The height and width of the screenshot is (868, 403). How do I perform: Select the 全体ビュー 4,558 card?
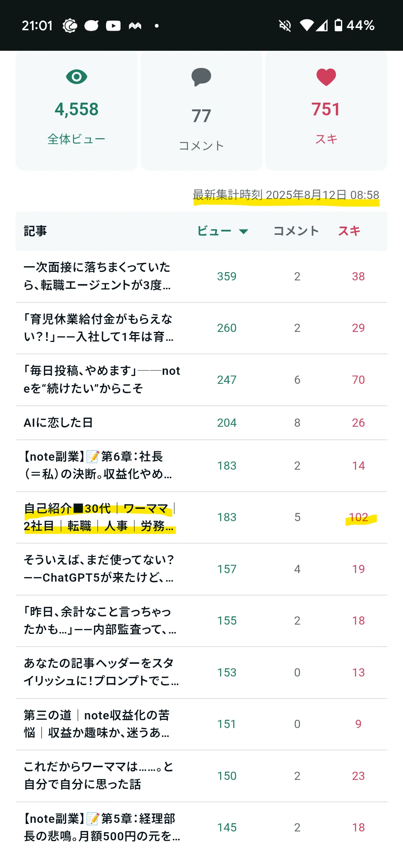[x=76, y=111]
